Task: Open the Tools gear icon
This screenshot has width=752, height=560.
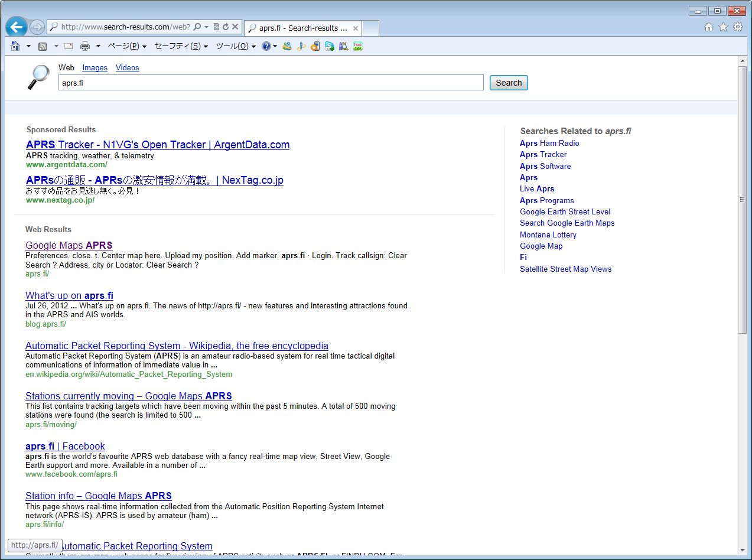Action: coord(738,27)
